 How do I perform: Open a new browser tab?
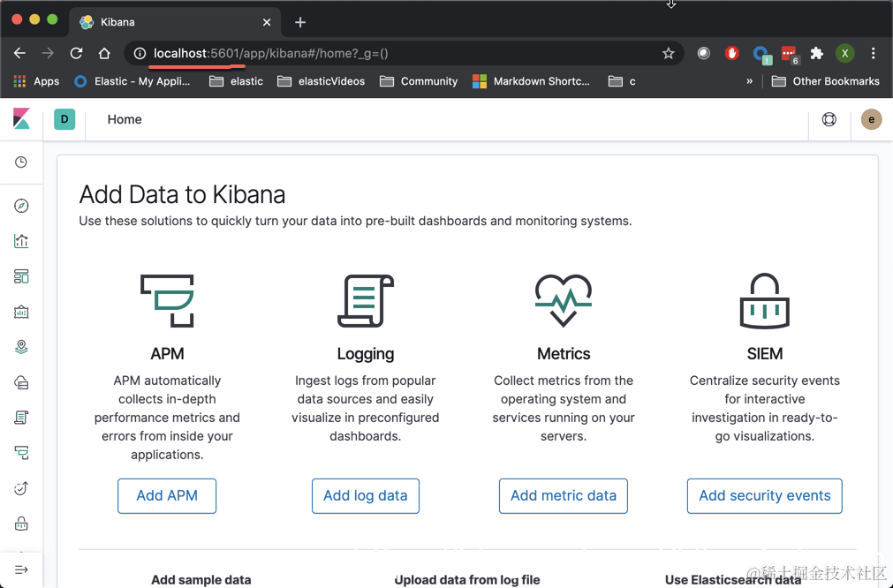coord(300,22)
